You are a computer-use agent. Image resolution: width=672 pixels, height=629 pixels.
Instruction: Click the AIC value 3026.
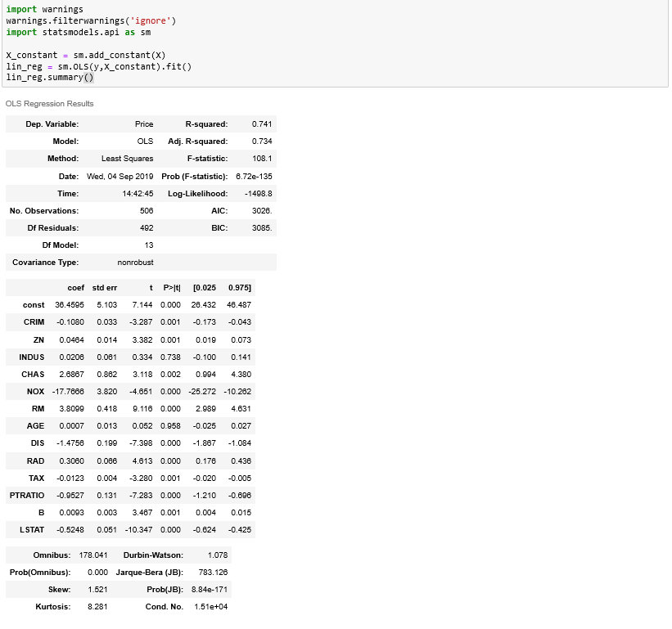[x=262, y=211]
